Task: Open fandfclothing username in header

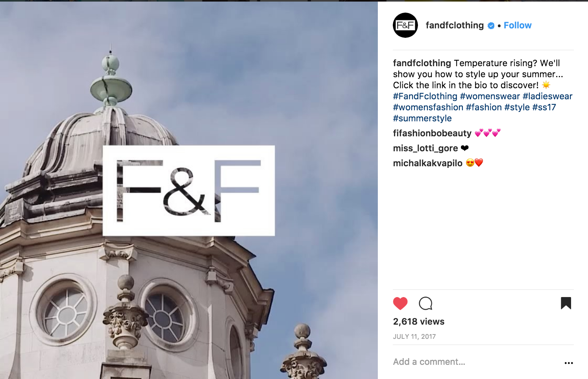Action: point(455,25)
